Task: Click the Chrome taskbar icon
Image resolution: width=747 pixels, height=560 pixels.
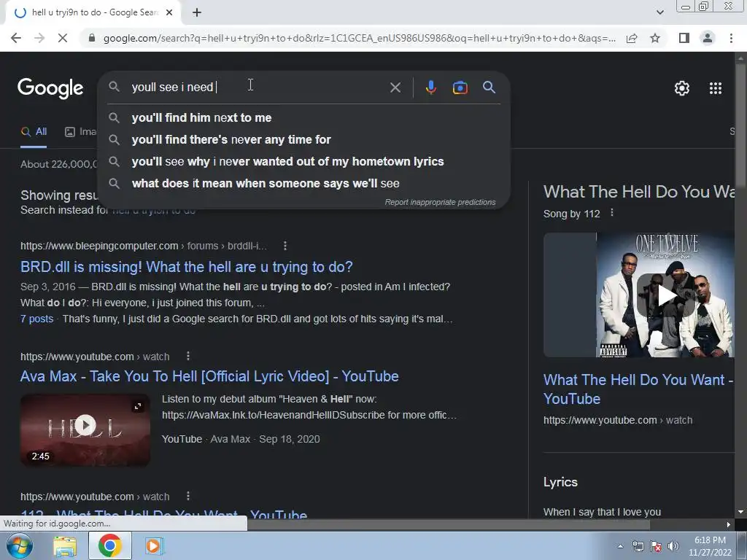Action: pyautogui.click(x=109, y=546)
